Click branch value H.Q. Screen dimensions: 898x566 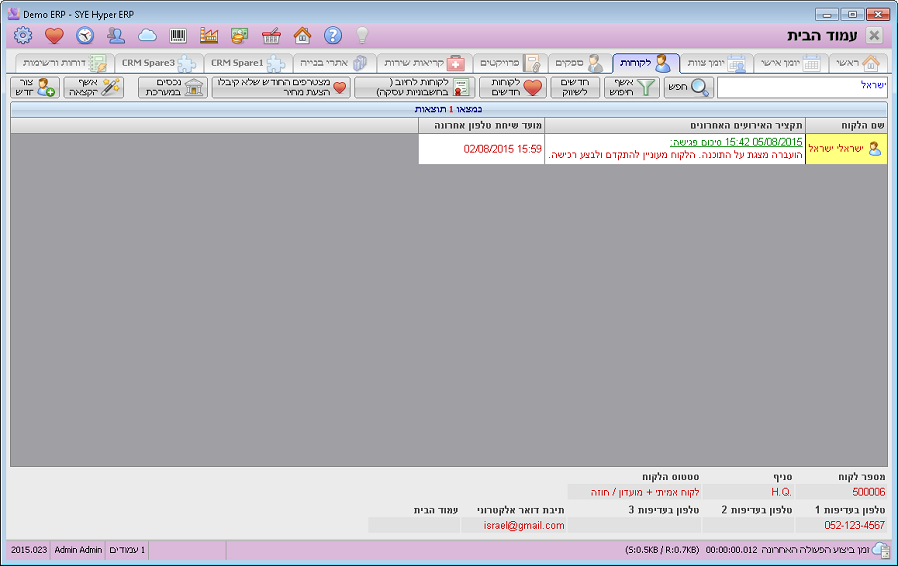click(x=747, y=492)
